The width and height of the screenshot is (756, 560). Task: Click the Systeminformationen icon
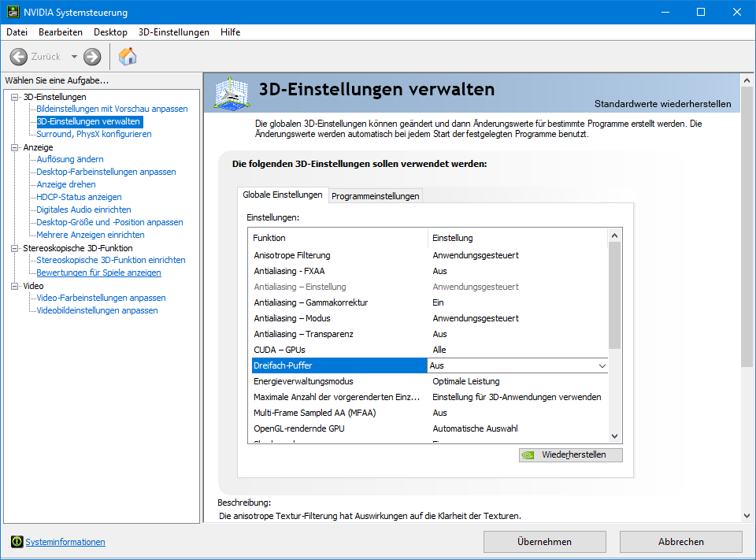pos(17,542)
